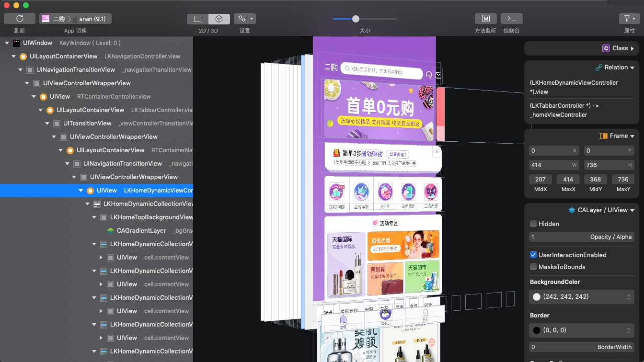This screenshot has height=362, width=644.
Task: Collapse the Relation section
Action: point(632,68)
